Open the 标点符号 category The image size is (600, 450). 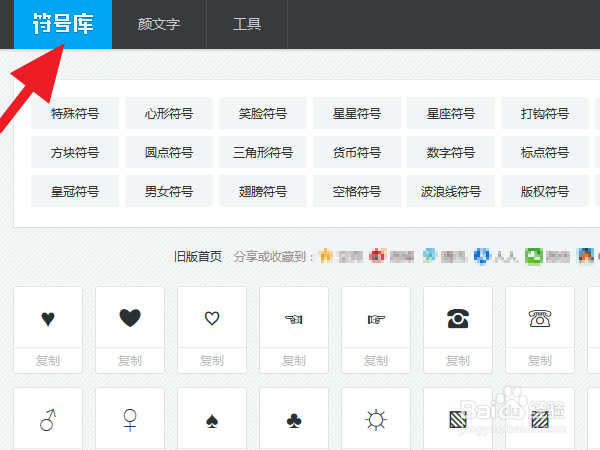pos(545,152)
